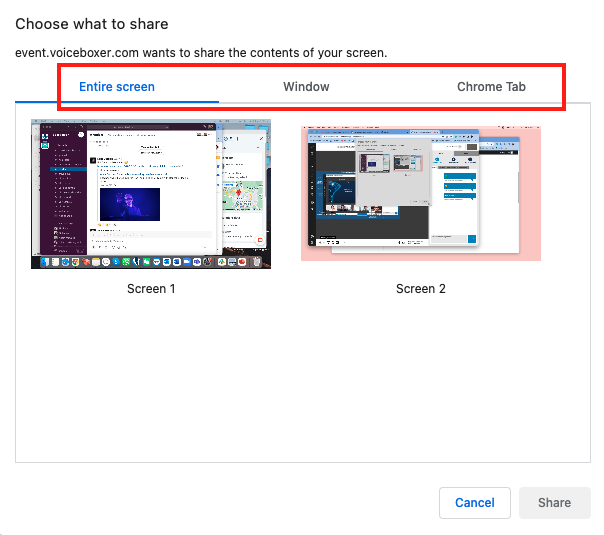Click the 'Choose what to share' heading

(92, 24)
